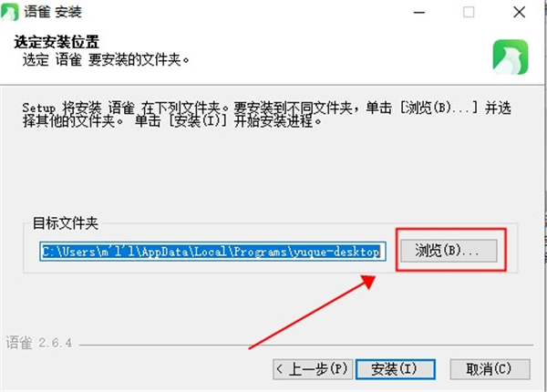Click the green Yuque logo in header
Screen dimensions: 547x392
coord(511,57)
